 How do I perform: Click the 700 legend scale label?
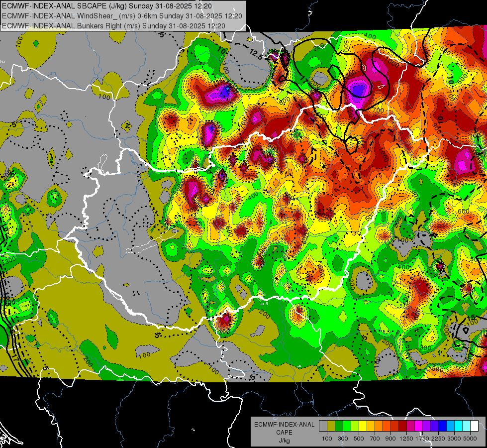[375, 439]
